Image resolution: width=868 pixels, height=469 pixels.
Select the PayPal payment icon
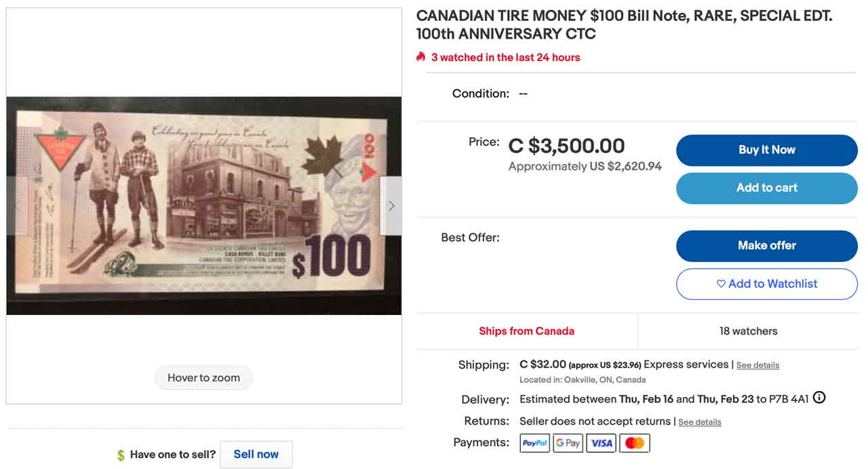534,443
